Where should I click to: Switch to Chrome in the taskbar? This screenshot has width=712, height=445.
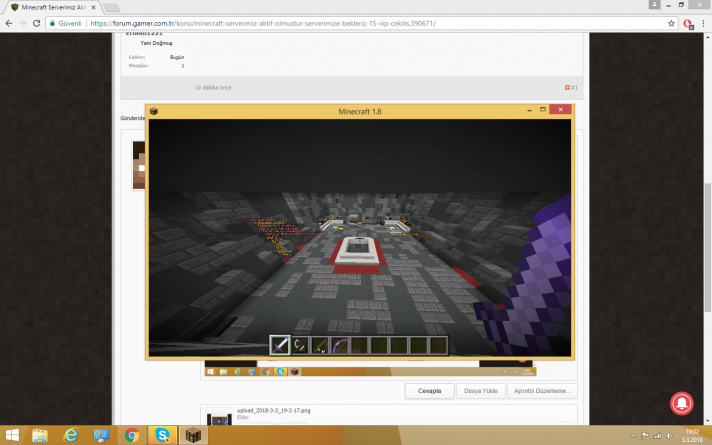(132, 435)
